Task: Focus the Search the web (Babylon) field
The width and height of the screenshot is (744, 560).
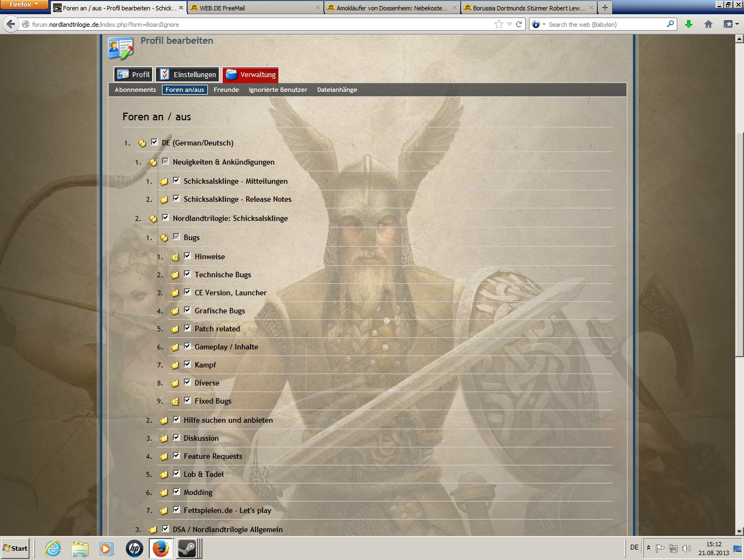Action: tap(606, 24)
